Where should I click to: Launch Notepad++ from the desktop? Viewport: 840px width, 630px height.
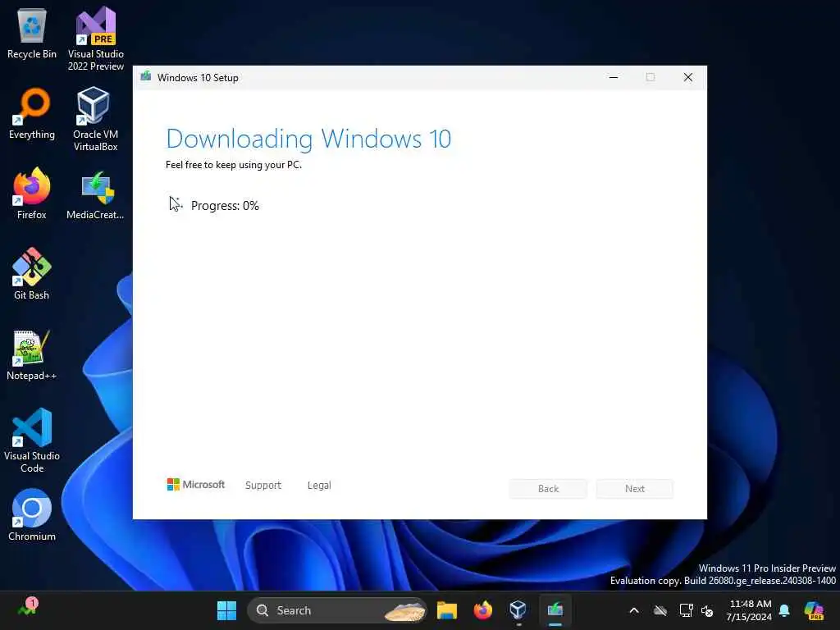(x=32, y=354)
